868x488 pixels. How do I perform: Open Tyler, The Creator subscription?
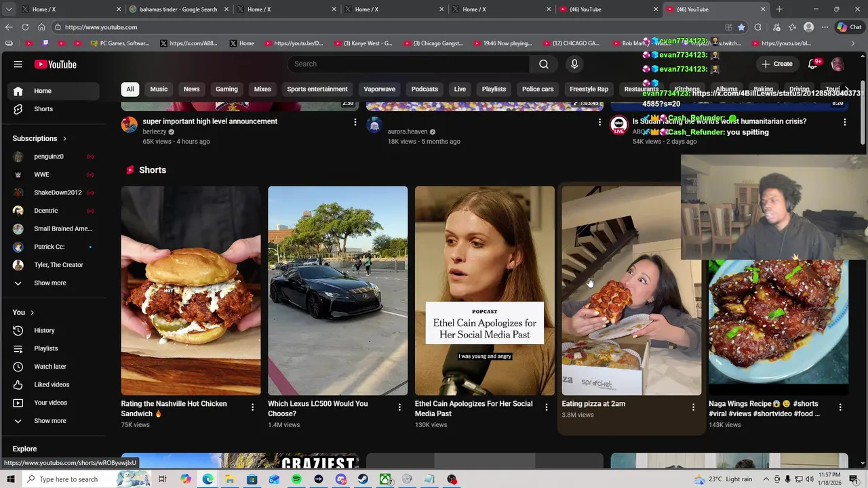pos(54,265)
